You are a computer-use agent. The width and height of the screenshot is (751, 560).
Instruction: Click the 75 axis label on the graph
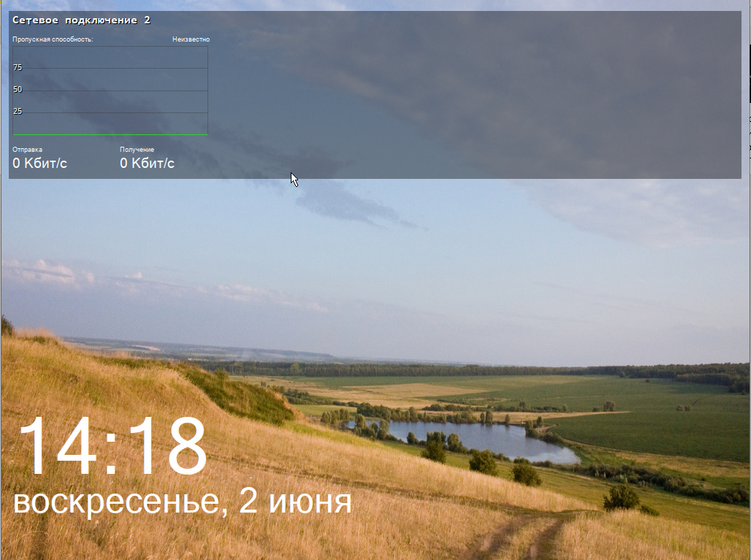tap(18, 66)
